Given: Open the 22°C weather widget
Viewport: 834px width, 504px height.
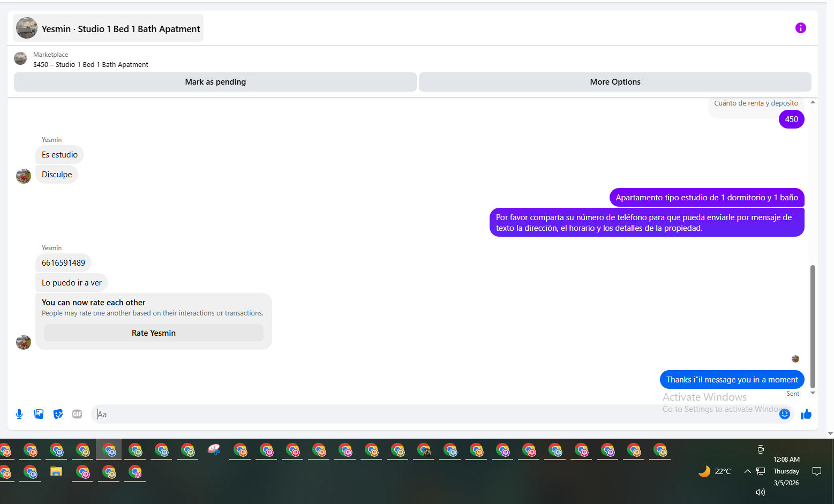Looking at the screenshot, I should pyautogui.click(x=715, y=471).
